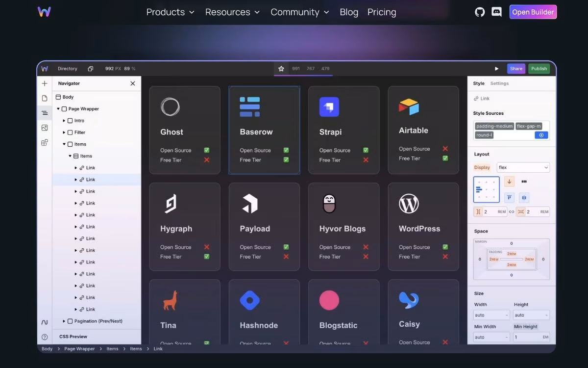Click the link icon between the gap inputs
Image resolution: width=588 pixels, height=368 pixels.
click(512, 212)
